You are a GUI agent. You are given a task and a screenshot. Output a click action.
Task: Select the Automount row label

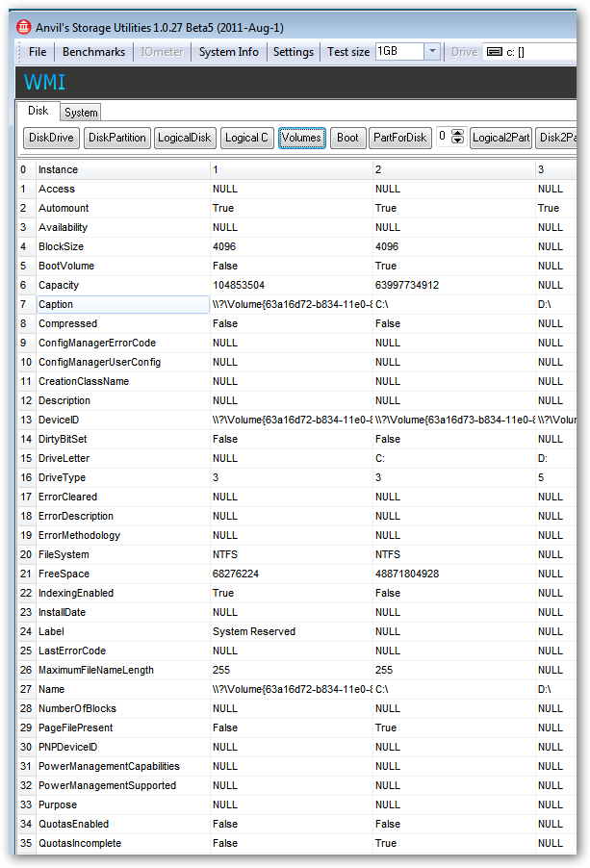(64, 208)
